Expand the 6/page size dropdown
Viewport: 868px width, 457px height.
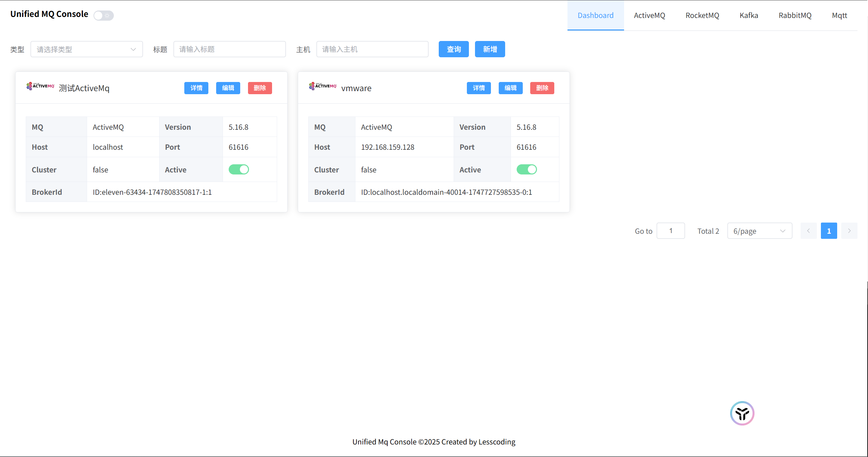click(759, 231)
